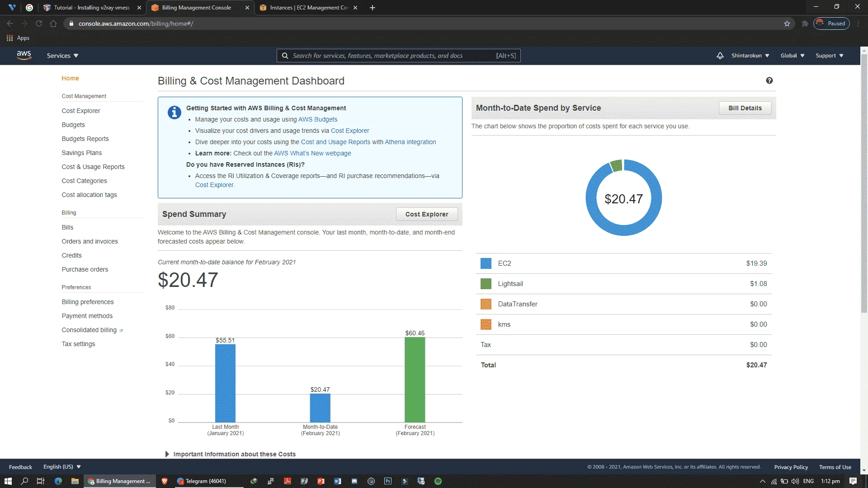Click the AWS logo home icon
This screenshot has height=488, width=868.
tap(24, 56)
